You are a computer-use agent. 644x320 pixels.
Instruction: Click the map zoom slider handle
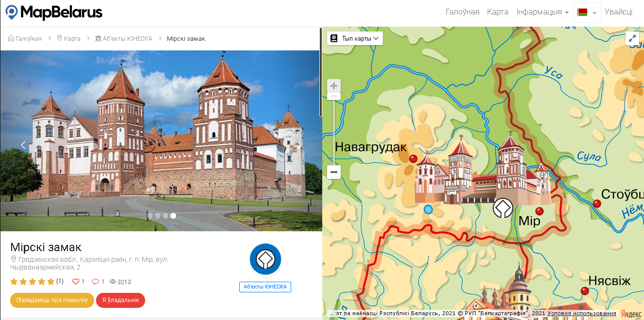(334, 96)
